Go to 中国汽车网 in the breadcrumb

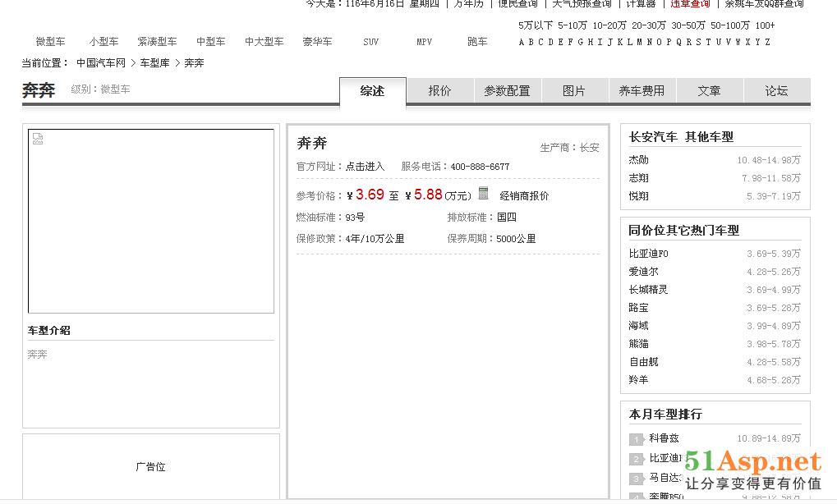point(101,63)
